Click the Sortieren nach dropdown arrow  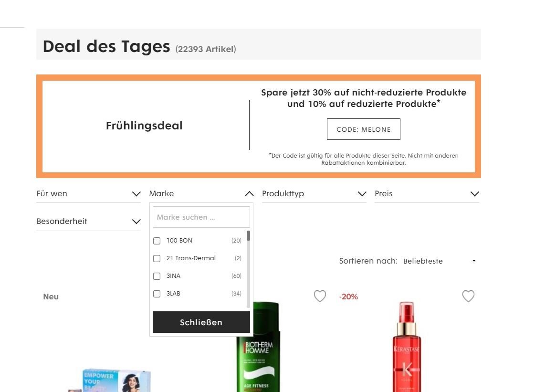pos(474,261)
